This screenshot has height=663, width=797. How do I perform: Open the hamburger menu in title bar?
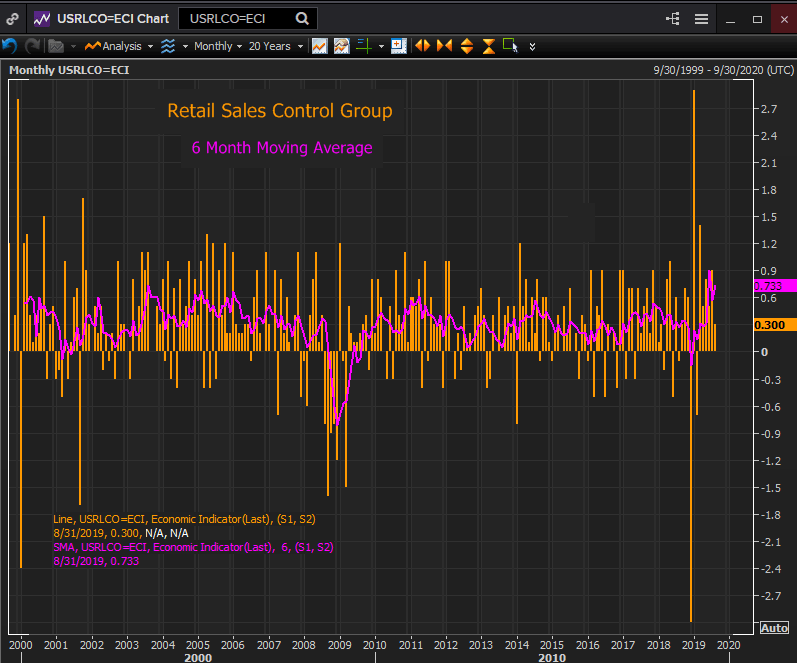click(x=701, y=19)
